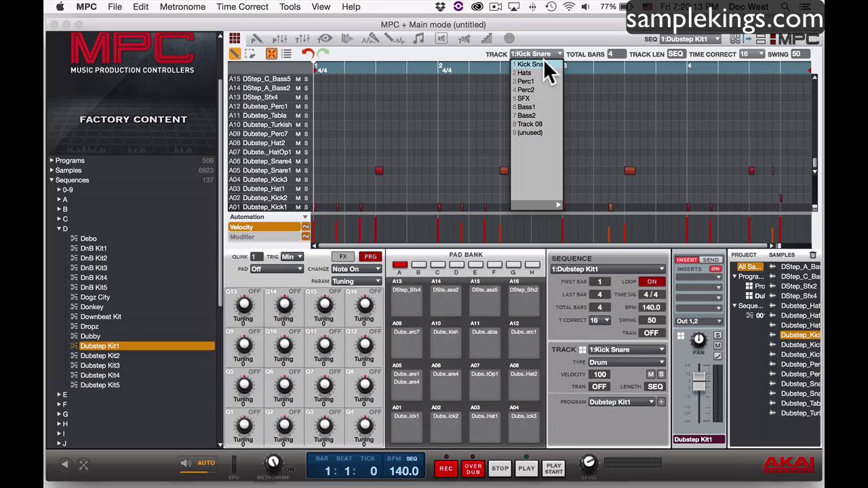Open Step Sequence staircase icon
Screen dimensions: 868x488
pos(488,39)
